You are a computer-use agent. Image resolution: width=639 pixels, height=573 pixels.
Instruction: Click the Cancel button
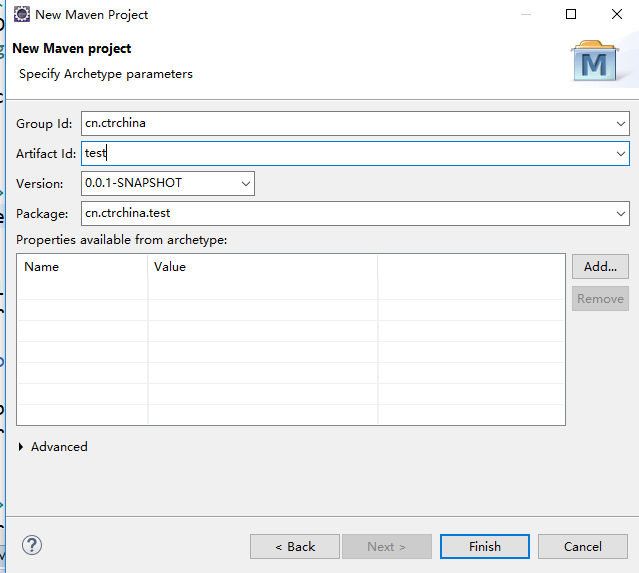pos(583,547)
